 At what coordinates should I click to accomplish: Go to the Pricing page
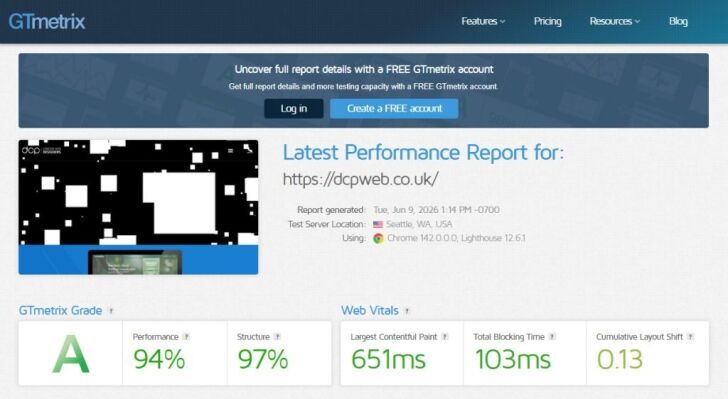[547, 21]
